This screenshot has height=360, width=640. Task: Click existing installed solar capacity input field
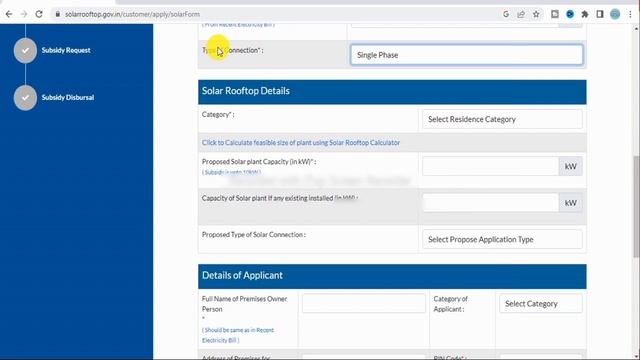[x=490, y=202]
